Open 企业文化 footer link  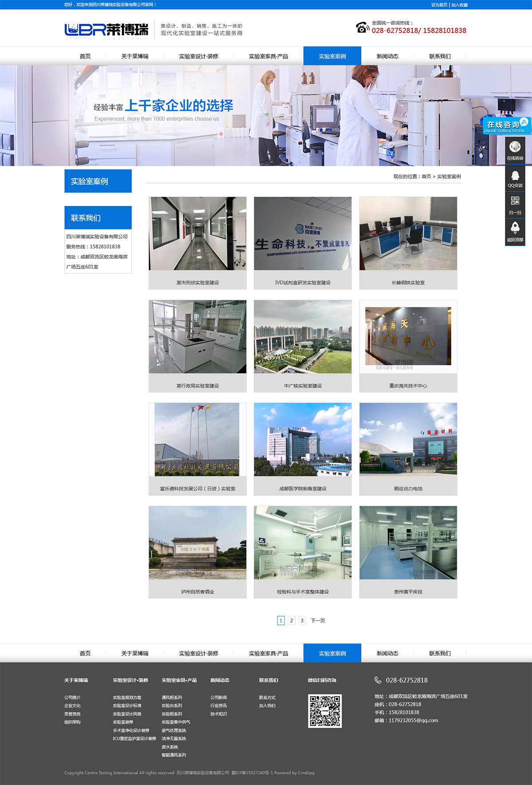pos(72,706)
